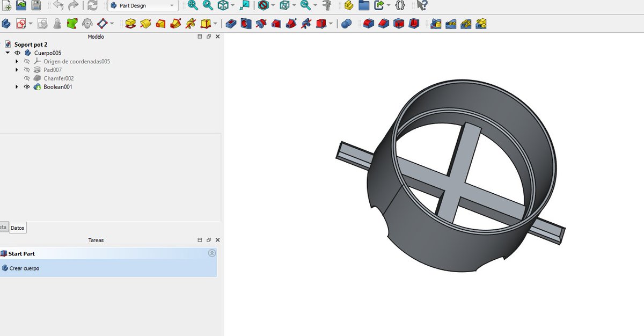
Task: Choose the Pocket tool in toolbar
Action: pyautogui.click(x=231, y=24)
